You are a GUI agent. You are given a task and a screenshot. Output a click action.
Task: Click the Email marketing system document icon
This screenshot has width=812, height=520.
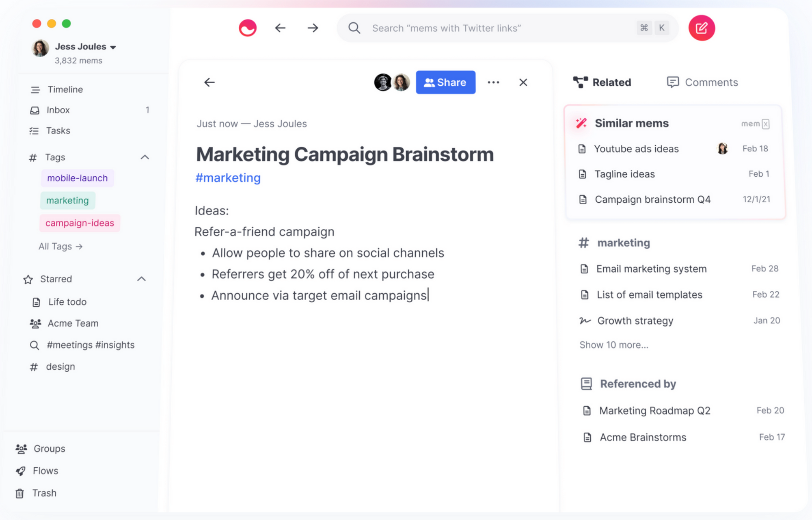pyautogui.click(x=584, y=269)
